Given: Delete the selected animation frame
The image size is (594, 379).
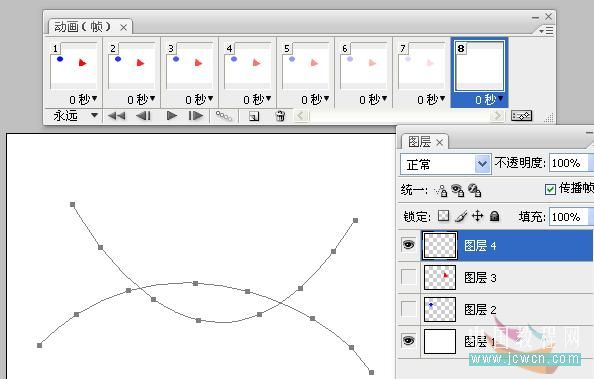Looking at the screenshot, I should tap(280, 116).
